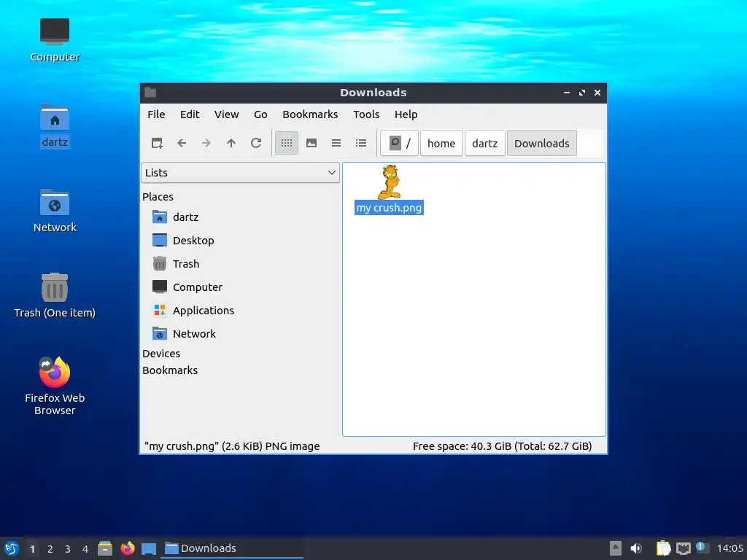Go forward to next folder
747x560 pixels.
pyautogui.click(x=206, y=143)
